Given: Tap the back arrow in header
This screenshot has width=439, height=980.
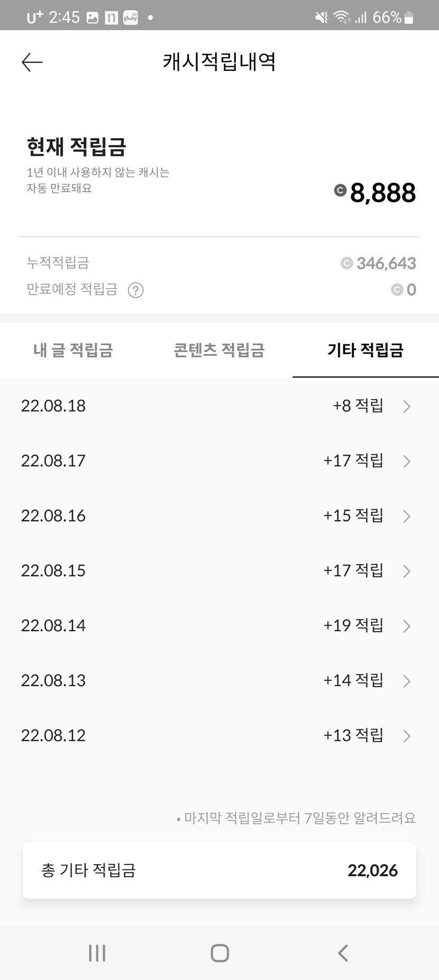Looking at the screenshot, I should click(x=32, y=62).
